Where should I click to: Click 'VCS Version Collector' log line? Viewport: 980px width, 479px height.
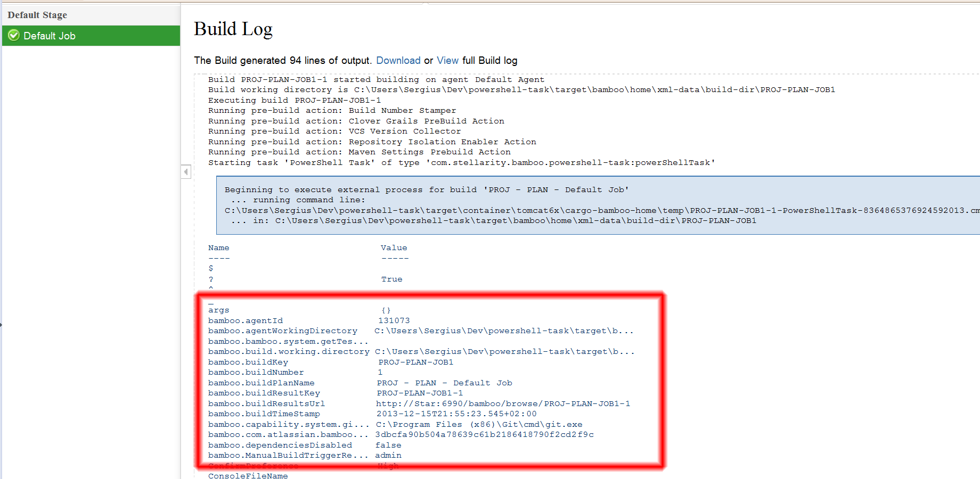(x=334, y=131)
